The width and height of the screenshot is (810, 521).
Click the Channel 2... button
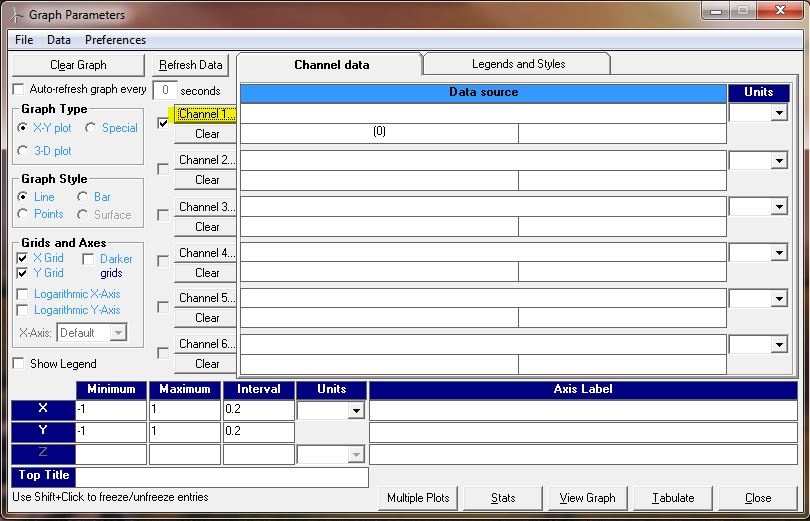tap(206, 160)
